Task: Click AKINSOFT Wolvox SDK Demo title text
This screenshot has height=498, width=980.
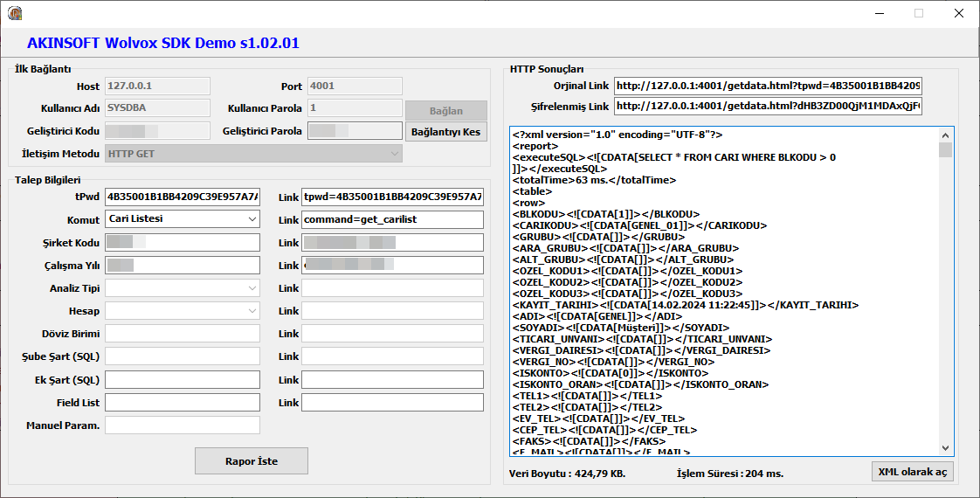Action: [x=163, y=43]
